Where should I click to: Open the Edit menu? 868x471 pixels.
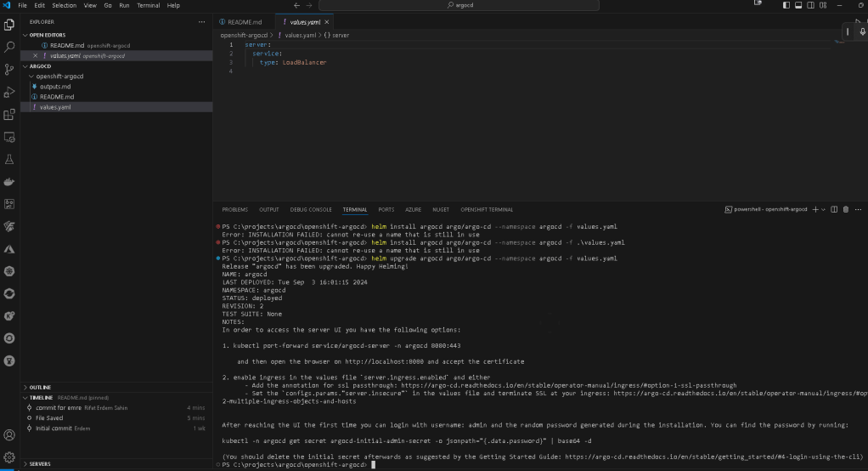39,6
